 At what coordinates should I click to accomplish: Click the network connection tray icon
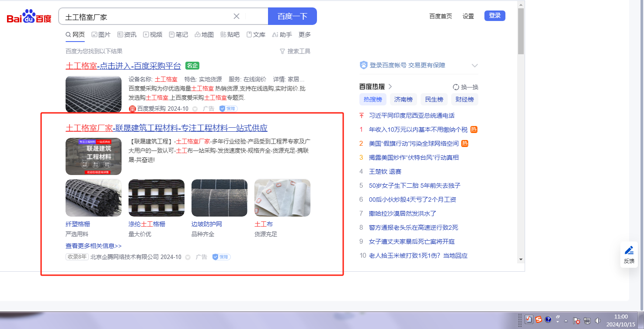pos(587,320)
